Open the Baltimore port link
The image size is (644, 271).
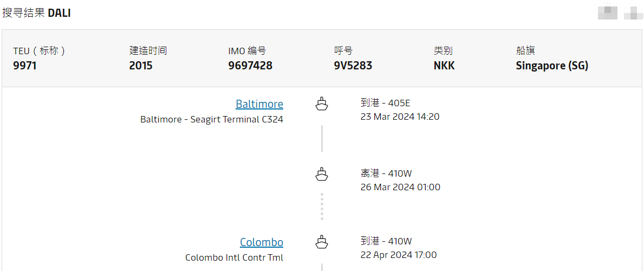pyautogui.click(x=259, y=104)
